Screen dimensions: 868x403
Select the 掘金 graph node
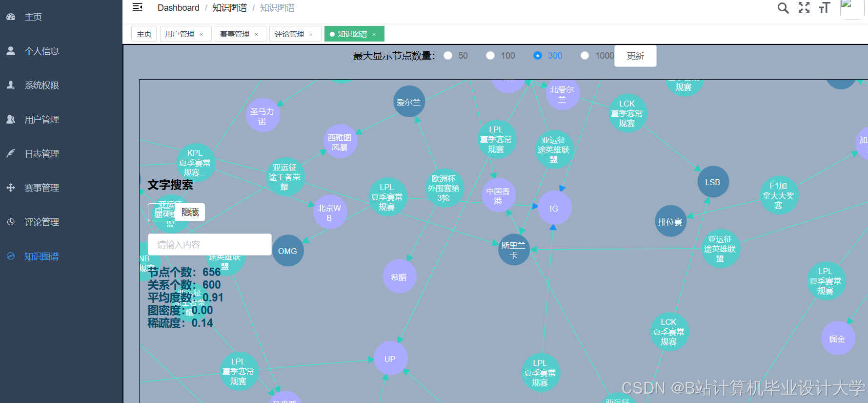pyautogui.click(x=837, y=338)
